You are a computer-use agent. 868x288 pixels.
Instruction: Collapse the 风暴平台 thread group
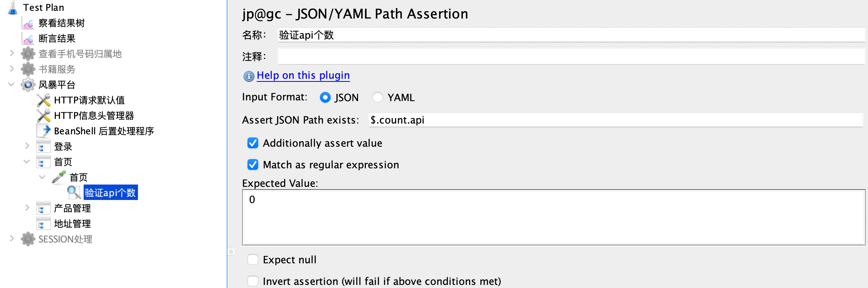tap(11, 84)
